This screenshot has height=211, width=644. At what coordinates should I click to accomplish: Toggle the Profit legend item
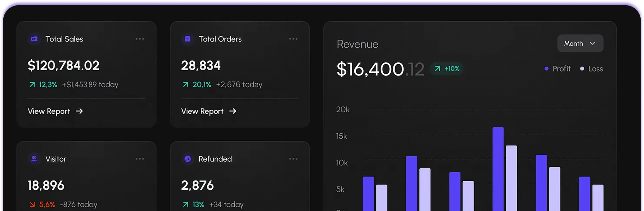pyautogui.click(x=558, y=69)
